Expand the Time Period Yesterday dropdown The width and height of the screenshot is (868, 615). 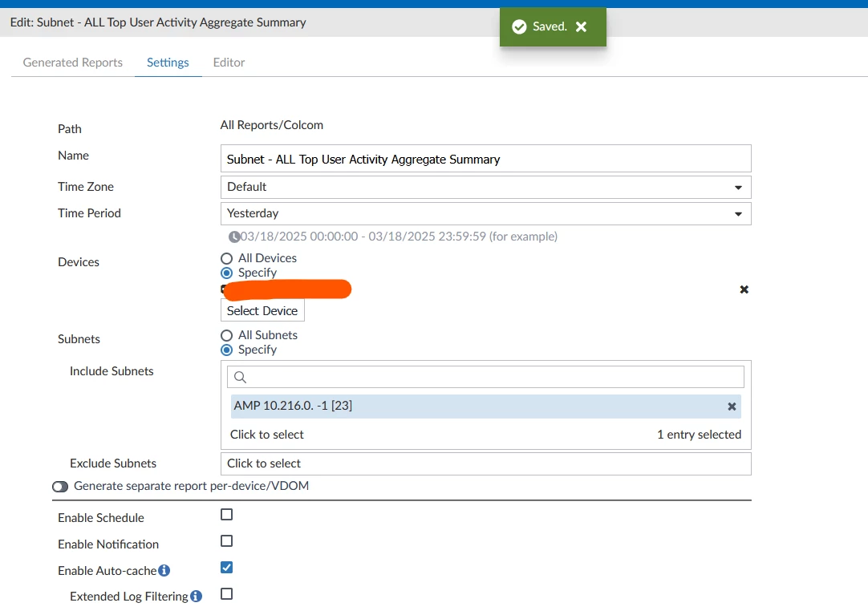485,213
